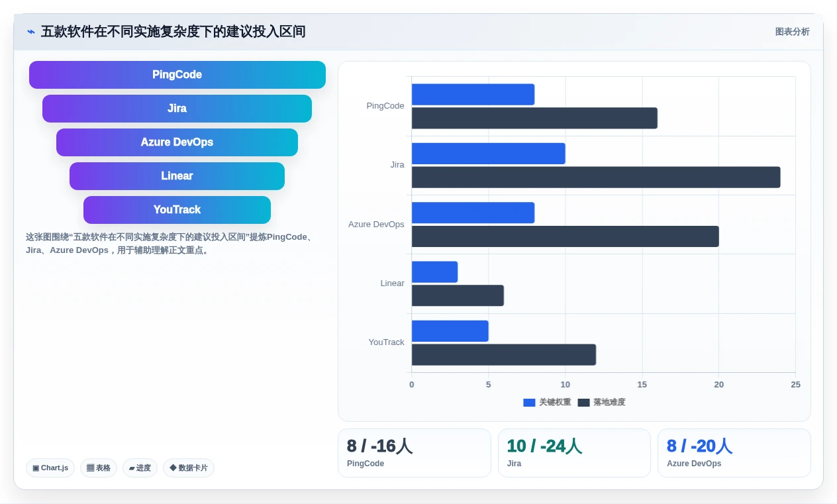Select the PingCode funnel bar
The width and height of the screenshot is (837, 504).
click(177, 75)
